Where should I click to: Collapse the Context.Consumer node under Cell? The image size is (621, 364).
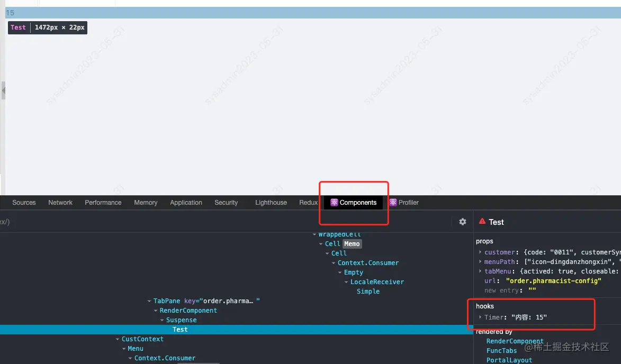coord(334,263)
